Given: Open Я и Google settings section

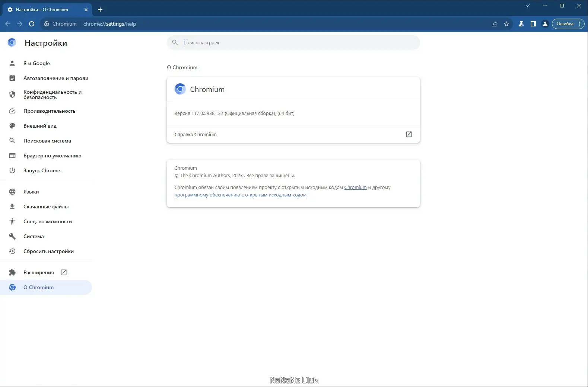Looking at the screenshot, I should click(46, 63).
